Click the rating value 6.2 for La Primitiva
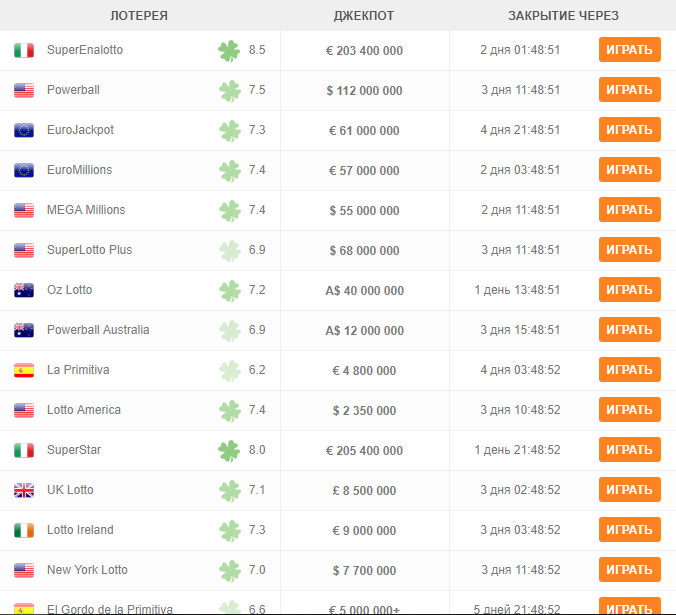 pos(257,370)
